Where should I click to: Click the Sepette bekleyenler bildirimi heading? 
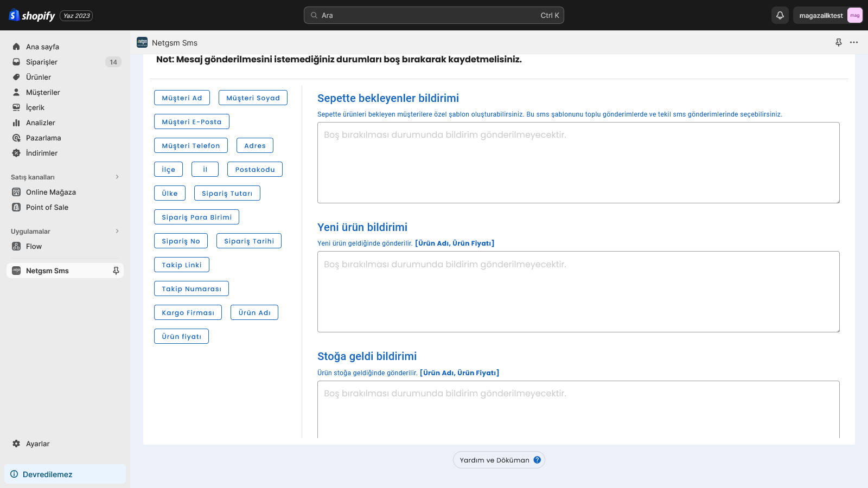(388, 98)
